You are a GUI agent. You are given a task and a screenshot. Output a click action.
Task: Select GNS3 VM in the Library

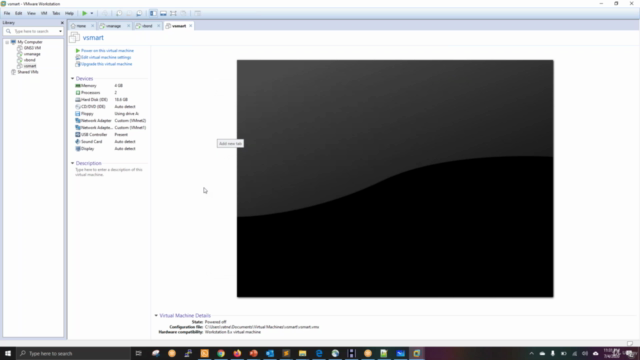[x=32, y=48]
